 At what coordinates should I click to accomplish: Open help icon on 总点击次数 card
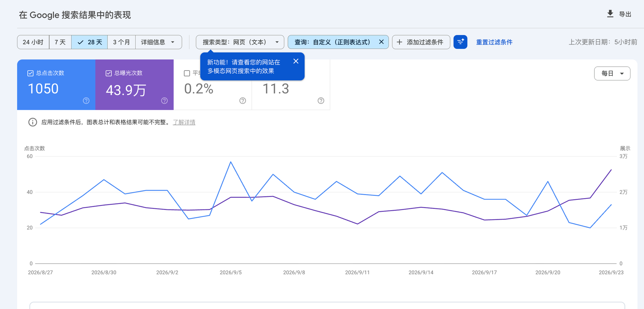86,101
